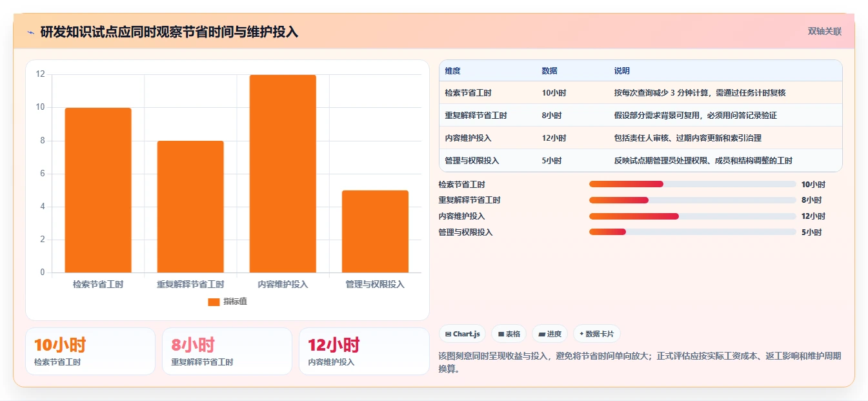868x401 pixels.
Task: Click the 管理与权限投入 x-axis label of the chart
Action: [375, 285]
